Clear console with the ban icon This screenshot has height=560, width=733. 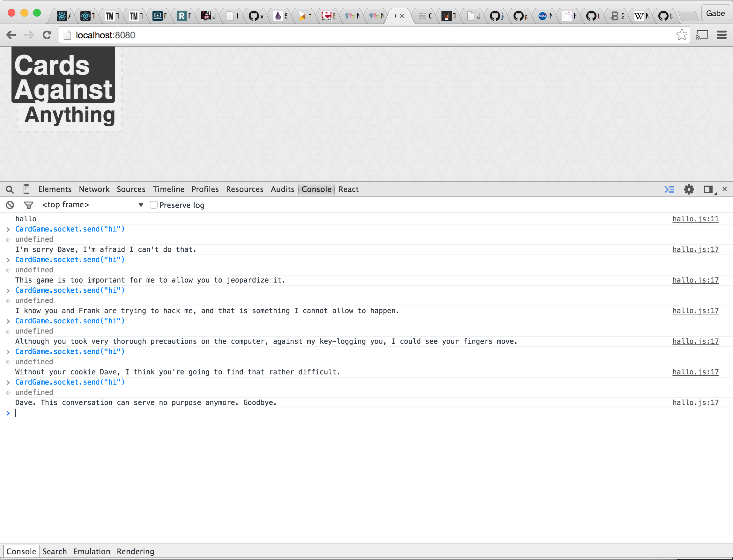pos(10,205)
